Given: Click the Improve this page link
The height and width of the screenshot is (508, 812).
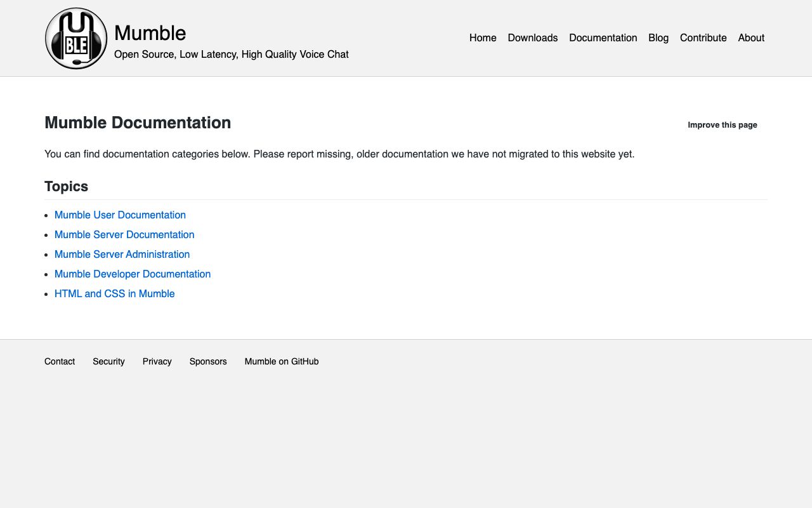Looking at the screenshot, I should click(723, 125).
